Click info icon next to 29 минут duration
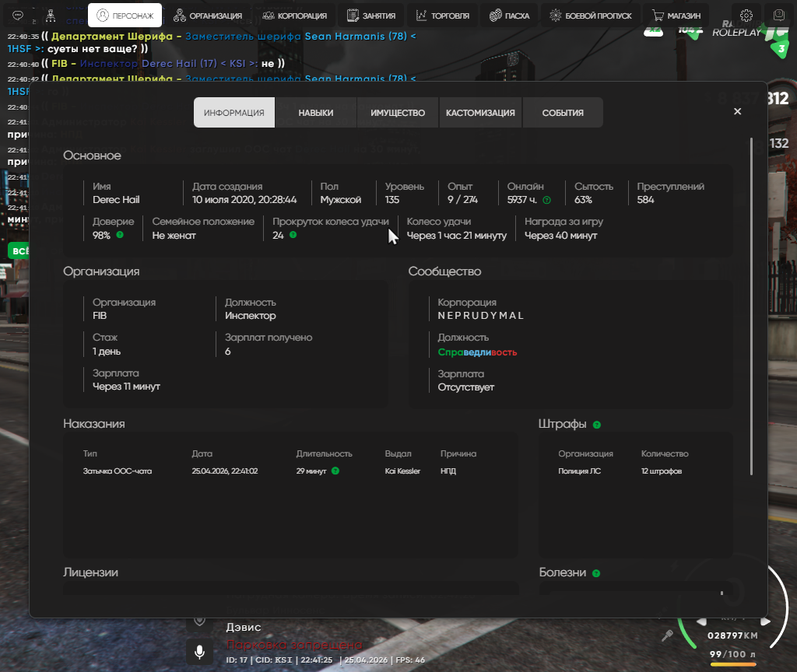Screen dimensions: 797x672 (x=335, y=471)
